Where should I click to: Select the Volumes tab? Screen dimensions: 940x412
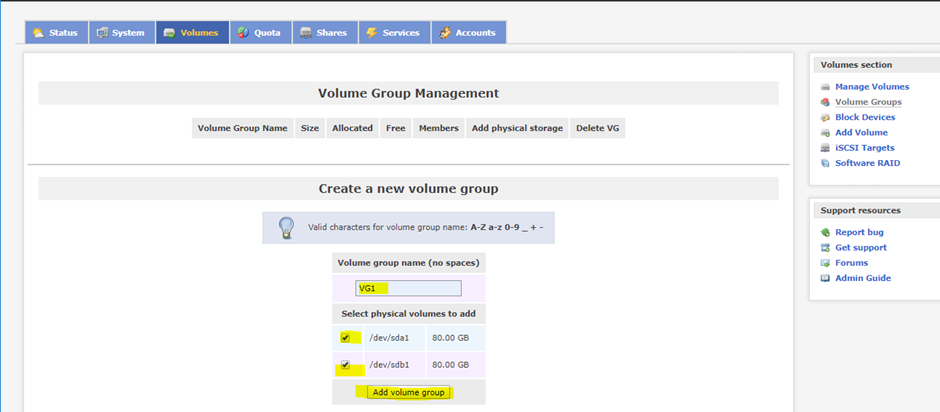[192, 32]
